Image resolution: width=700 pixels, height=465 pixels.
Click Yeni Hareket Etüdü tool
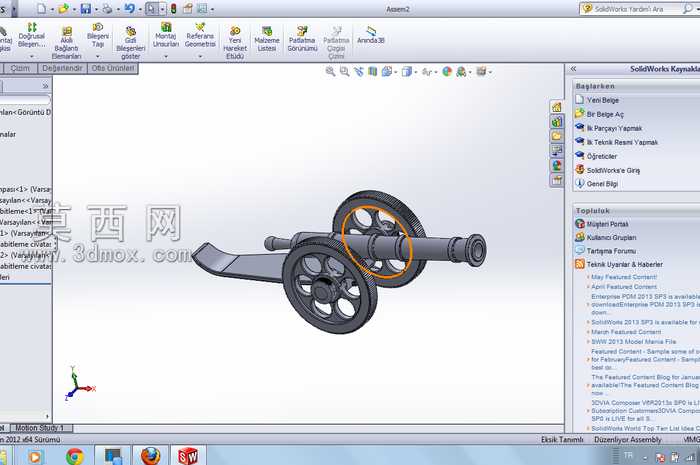[x=235, y=43]
